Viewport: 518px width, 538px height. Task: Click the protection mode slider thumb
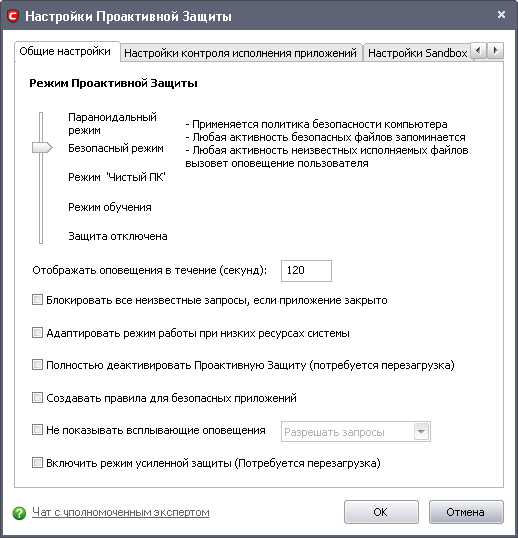42,148
